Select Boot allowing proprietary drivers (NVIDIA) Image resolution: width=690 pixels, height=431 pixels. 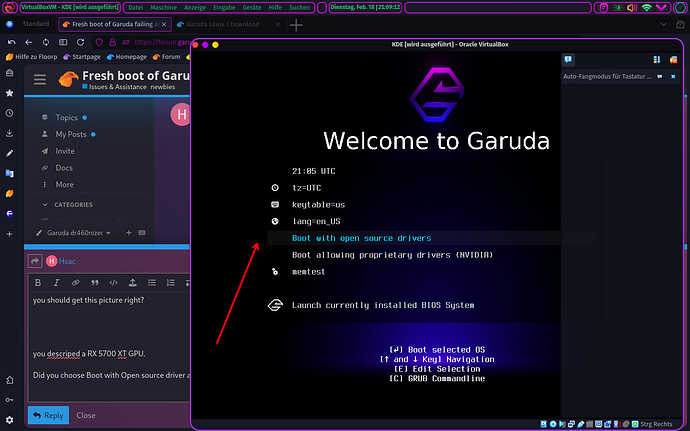click(393, 255)
